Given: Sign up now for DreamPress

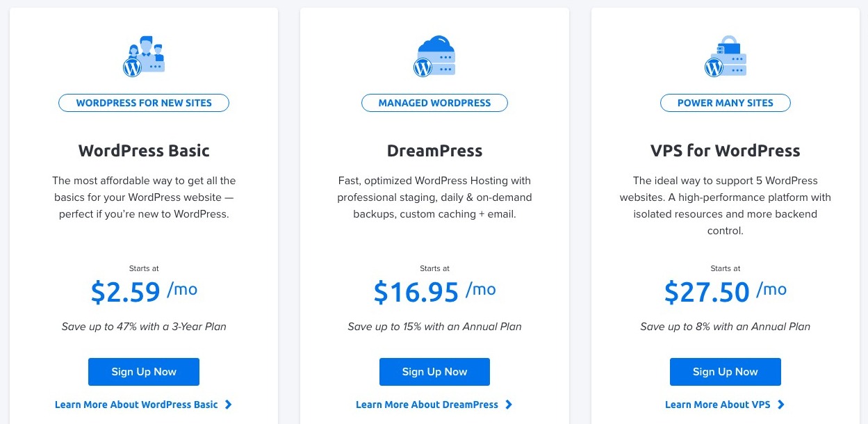Looking at the screenshot, I should 434,372.
